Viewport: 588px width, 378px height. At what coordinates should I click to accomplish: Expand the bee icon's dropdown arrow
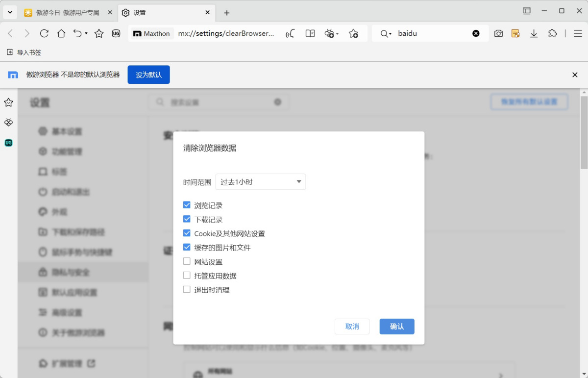[x=337, y=33]
